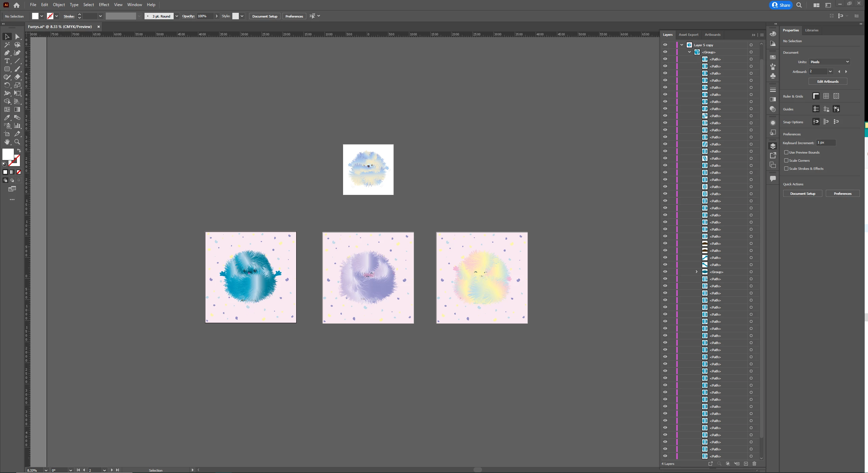This screenshot has height=473, width=868.
Task: Select the Pen tool
Action: coord(7,53)
